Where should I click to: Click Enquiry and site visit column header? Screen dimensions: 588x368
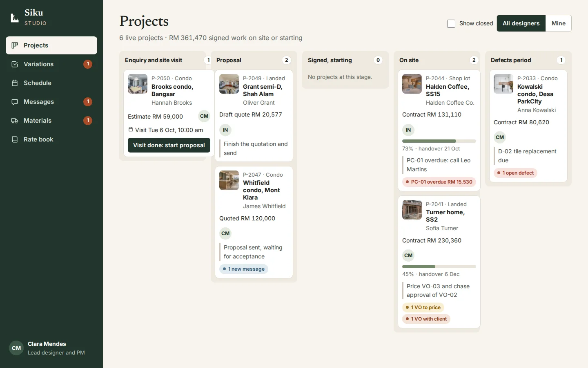coord(154,60)
